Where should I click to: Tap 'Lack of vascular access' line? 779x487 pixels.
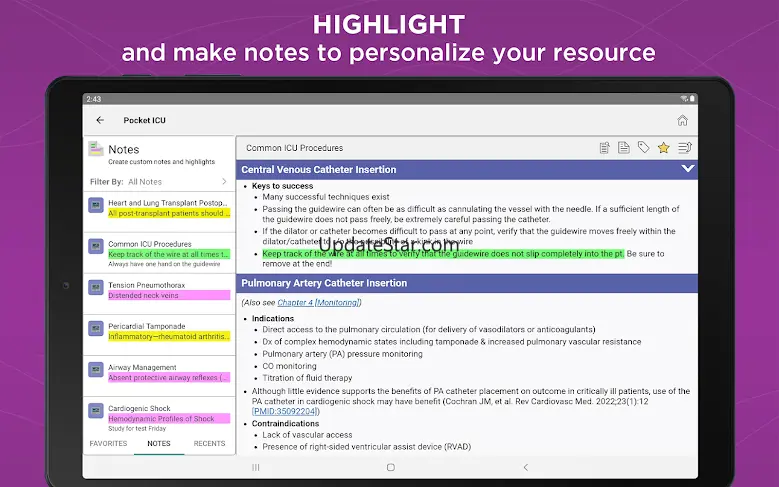(307, 435)
